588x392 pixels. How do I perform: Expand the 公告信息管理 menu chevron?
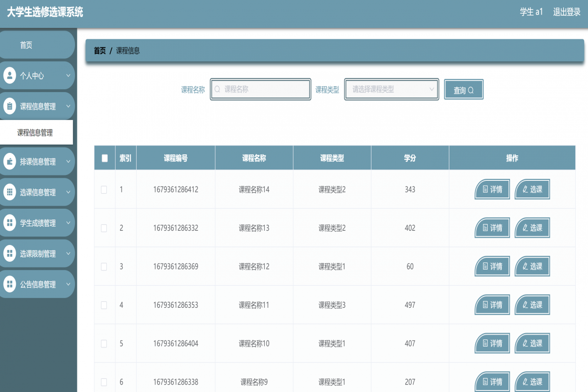(68, 284)
